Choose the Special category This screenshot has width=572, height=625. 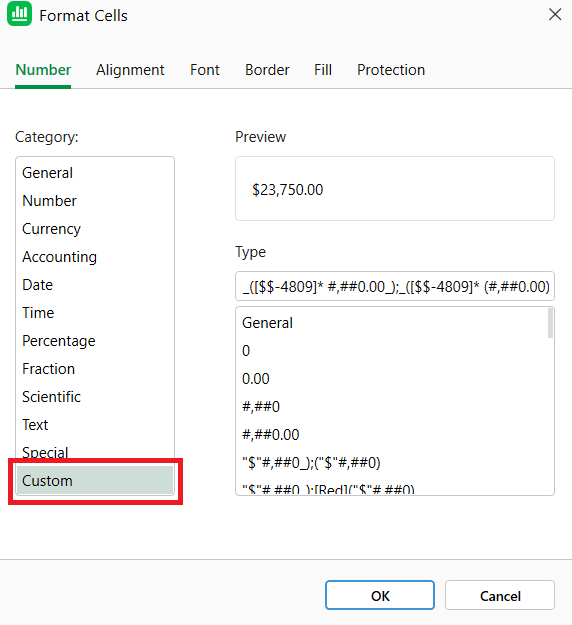(95, 452)
